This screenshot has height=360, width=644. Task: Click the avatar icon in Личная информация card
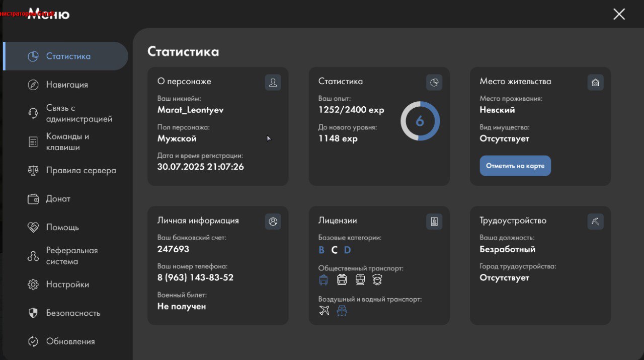point(273,221)
